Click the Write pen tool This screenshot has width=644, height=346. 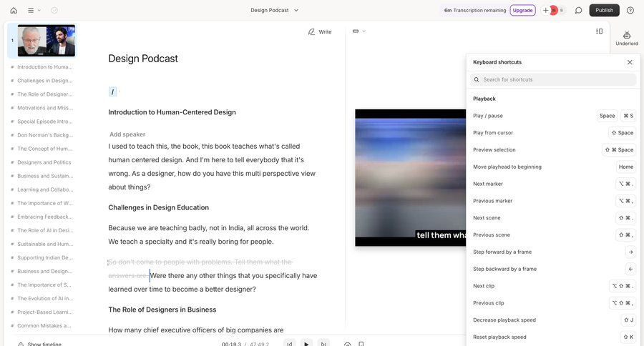click(320, 31)
